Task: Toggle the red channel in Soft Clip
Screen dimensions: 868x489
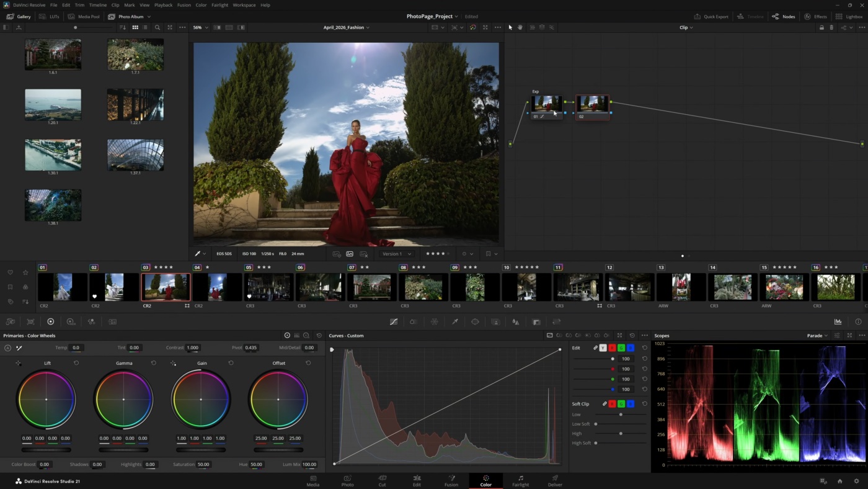Action: click(x=613, y=404)
